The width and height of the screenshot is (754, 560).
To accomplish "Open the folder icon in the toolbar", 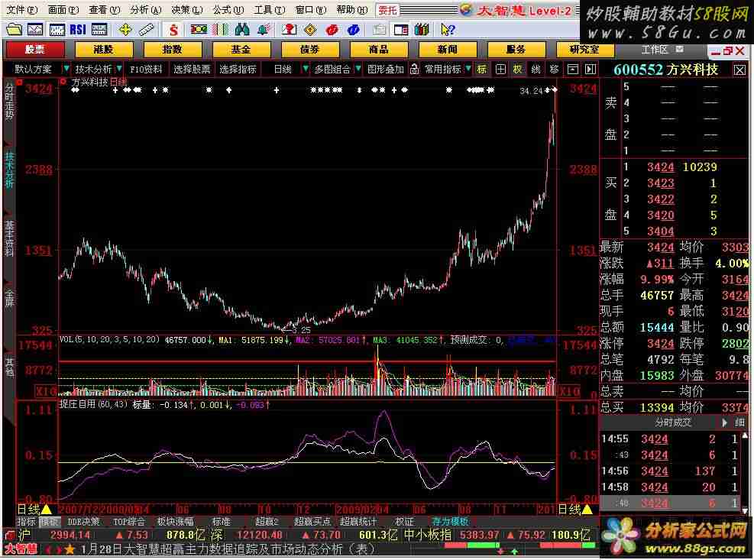I will (x=15, y=29).
